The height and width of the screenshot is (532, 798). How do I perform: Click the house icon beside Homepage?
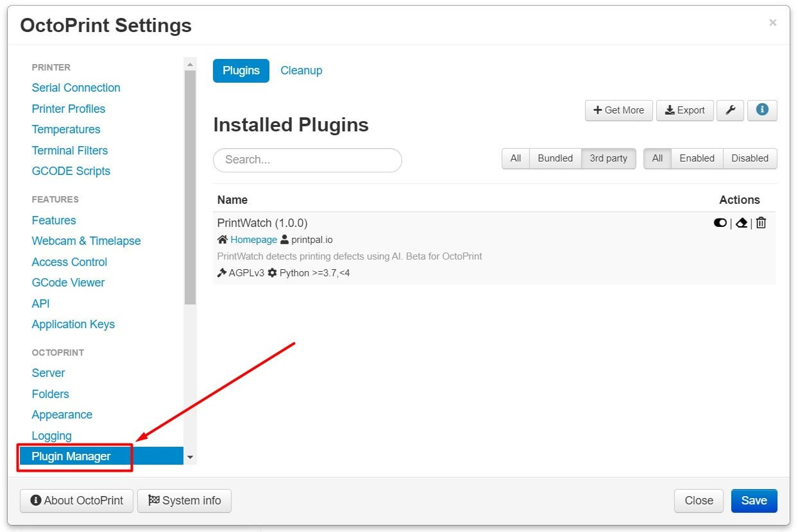coord(223,240)
